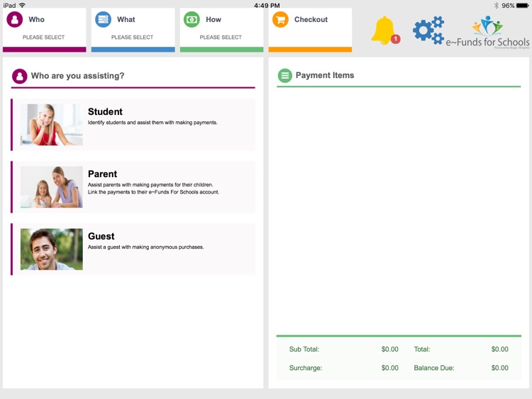This screenshot has height=399, width=532.
Task: Click PLEASE SELECT under Who
Action: [43, 38]
